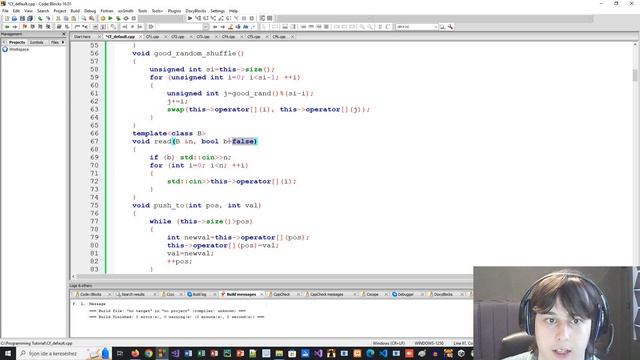Click the editor vertical scrollbar thumb

click(635, 75)
